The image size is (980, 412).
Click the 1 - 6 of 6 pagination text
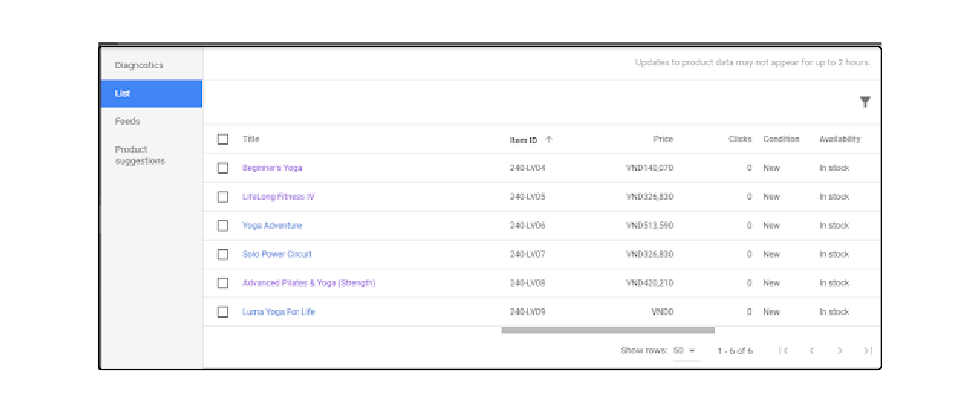click(735, 351)
